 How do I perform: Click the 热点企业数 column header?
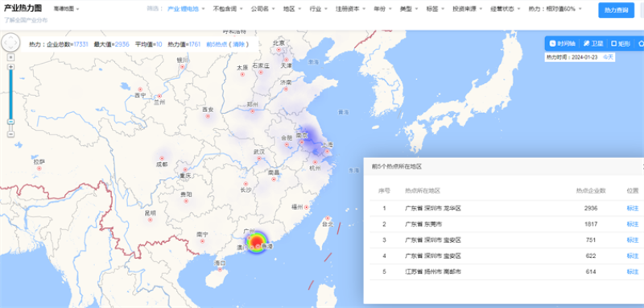(x=591, y=191)
